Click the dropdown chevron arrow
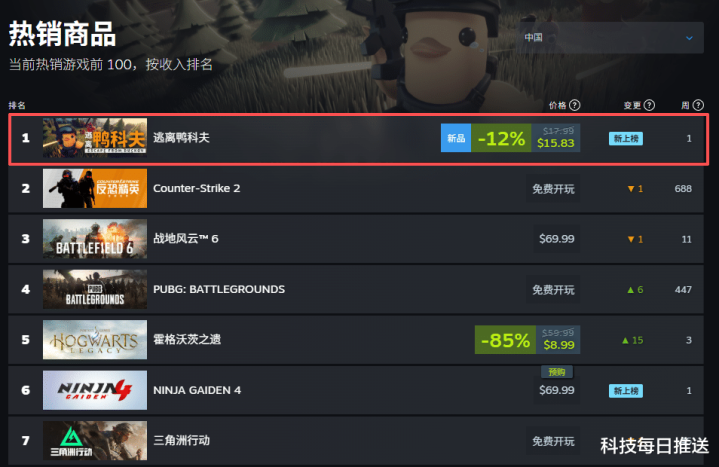 (689, 38)
